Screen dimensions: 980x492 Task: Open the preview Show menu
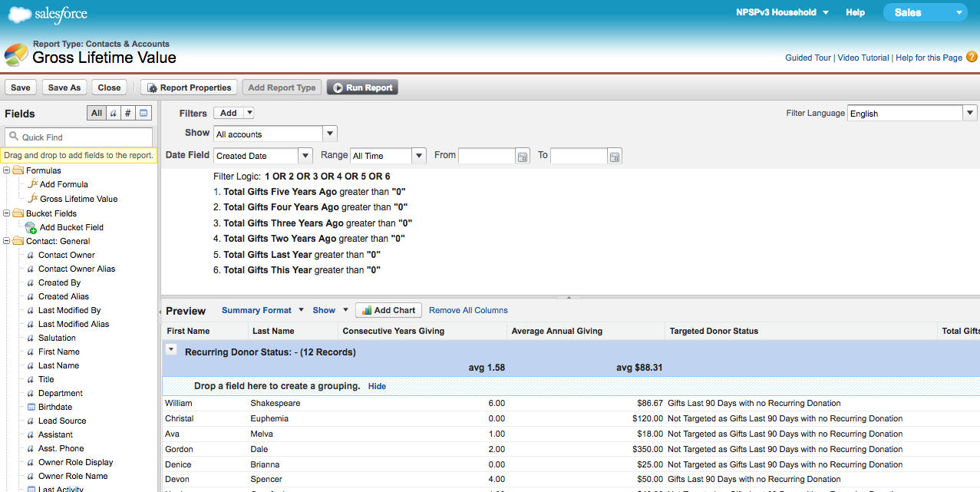tap(330, 310)
